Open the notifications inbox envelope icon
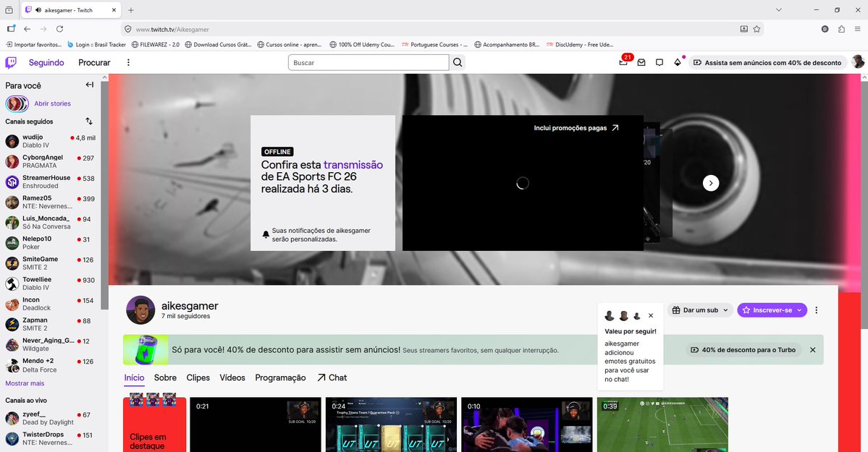The image size is (868, 452). (641, 62)
